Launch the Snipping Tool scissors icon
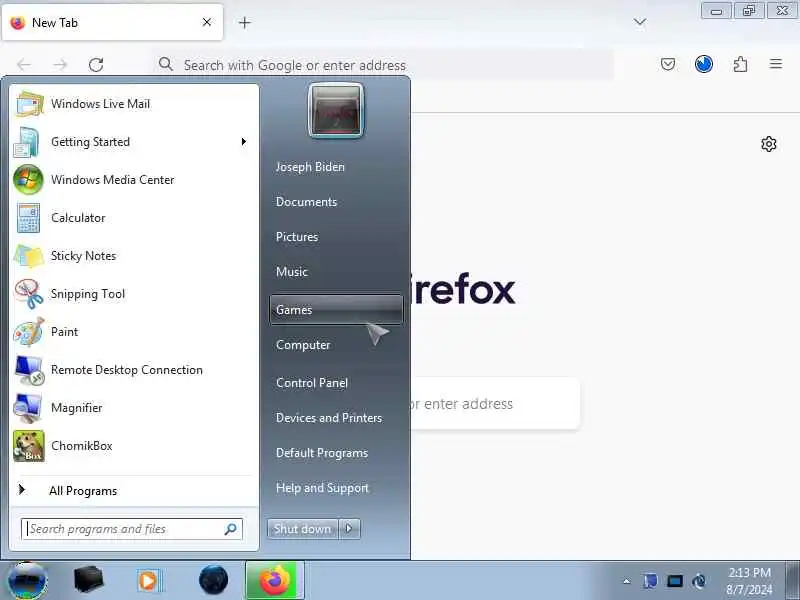 tap(29, 294)
